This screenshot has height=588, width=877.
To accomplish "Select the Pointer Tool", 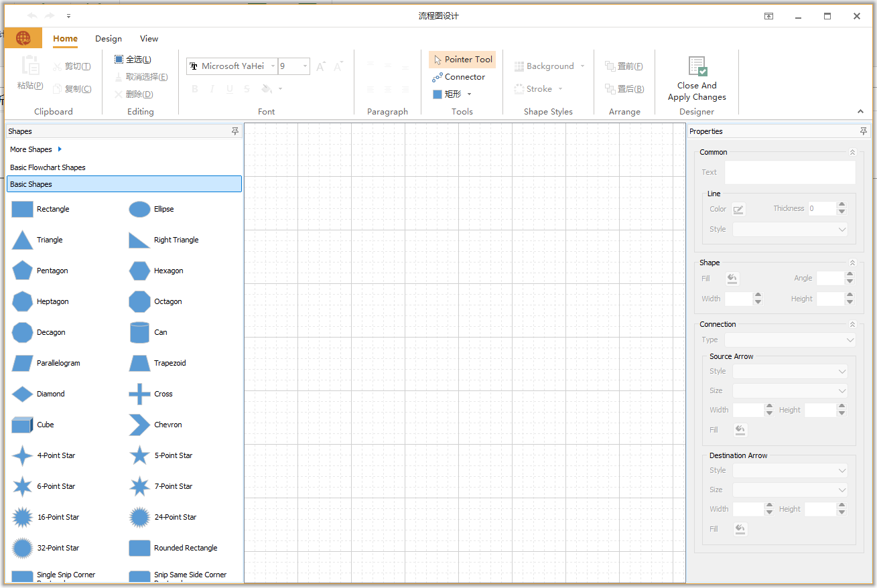I will tap(462, 60).
